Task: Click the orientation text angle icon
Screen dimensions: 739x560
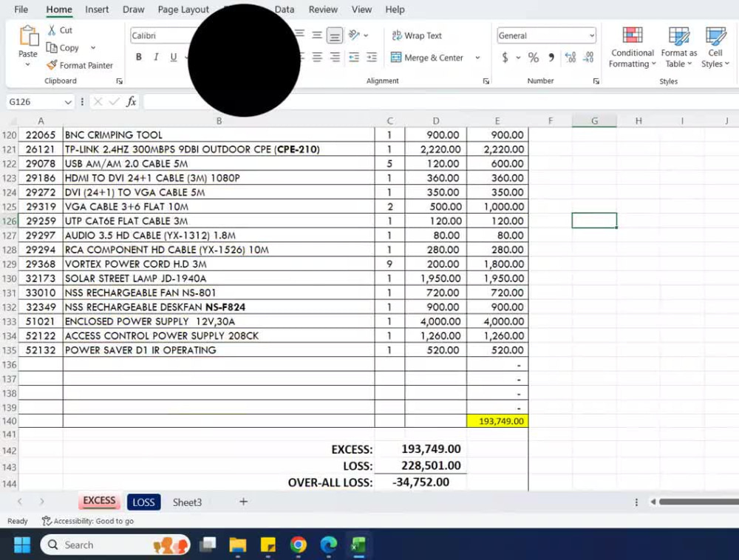Action: tap(354, 35)
